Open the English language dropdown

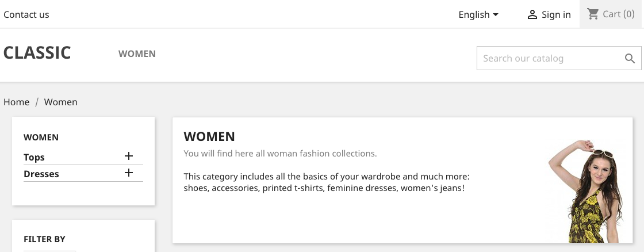click(478, 15)
